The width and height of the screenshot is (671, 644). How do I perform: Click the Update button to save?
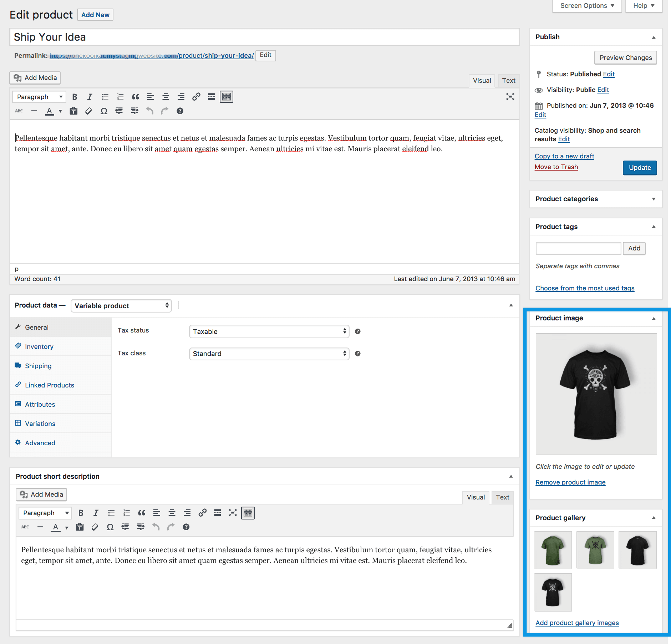[x=640, y=168]
